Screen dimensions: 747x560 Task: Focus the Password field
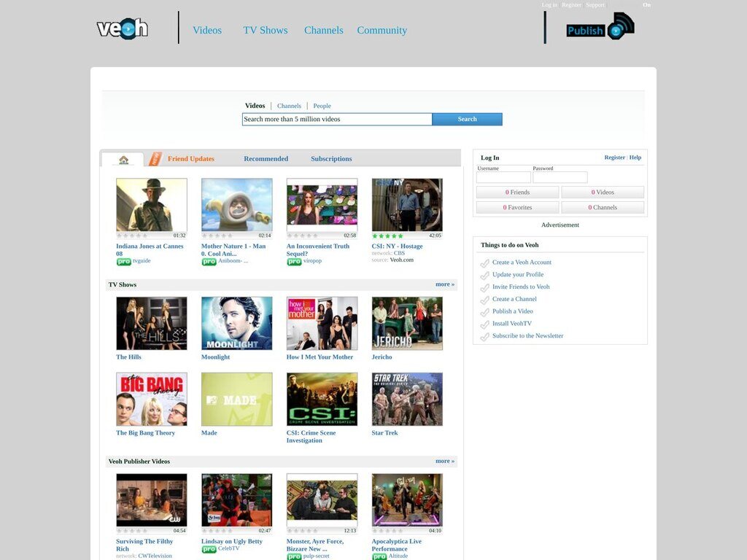[x=560, y=177]
